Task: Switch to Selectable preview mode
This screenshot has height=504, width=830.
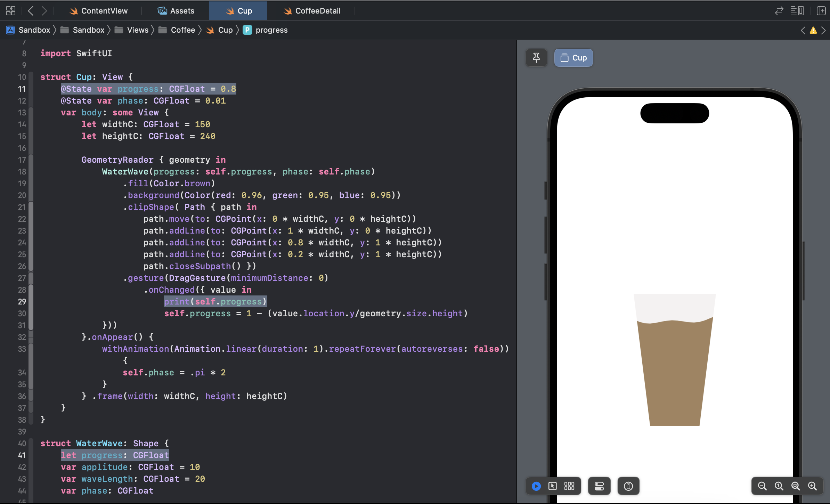Action: pos(552,486)
